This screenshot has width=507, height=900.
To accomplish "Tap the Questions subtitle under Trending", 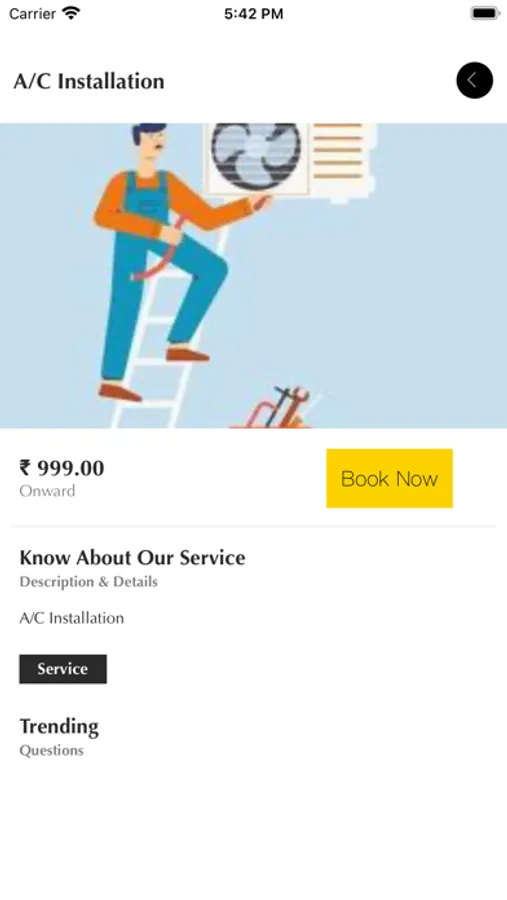I will 52,751.
